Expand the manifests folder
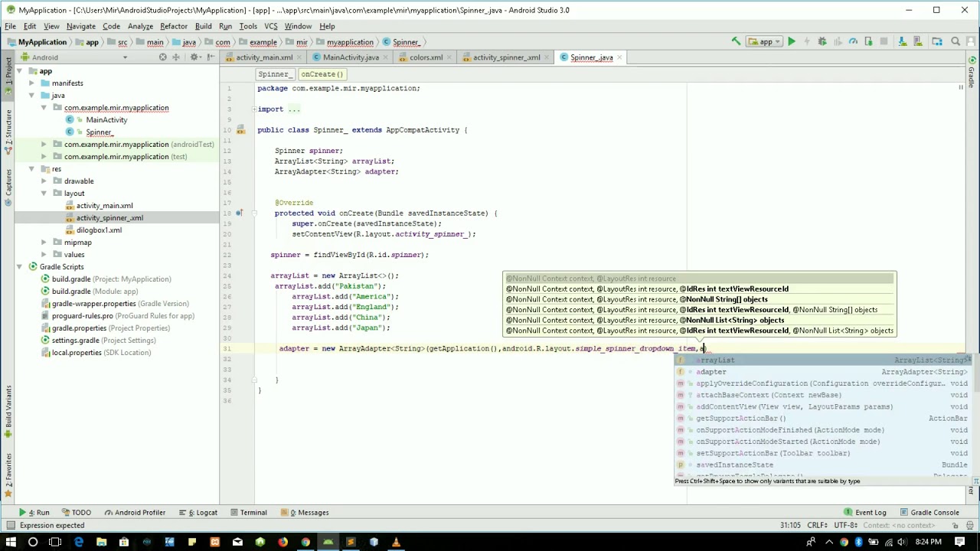 point(31,83)
